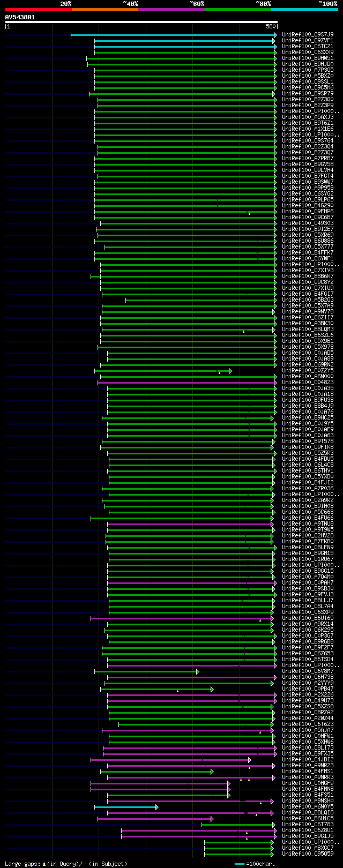Click the green ~80% identity legend segment

coord(238,10)
